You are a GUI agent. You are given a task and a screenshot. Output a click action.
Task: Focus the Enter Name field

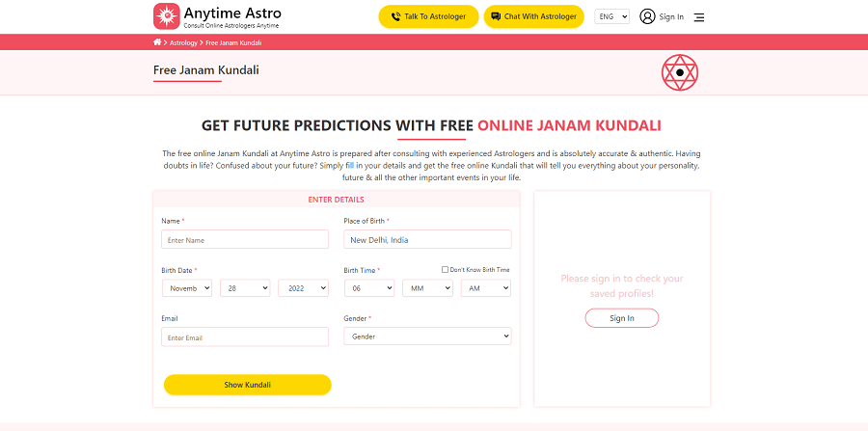[x=245, y=239]
